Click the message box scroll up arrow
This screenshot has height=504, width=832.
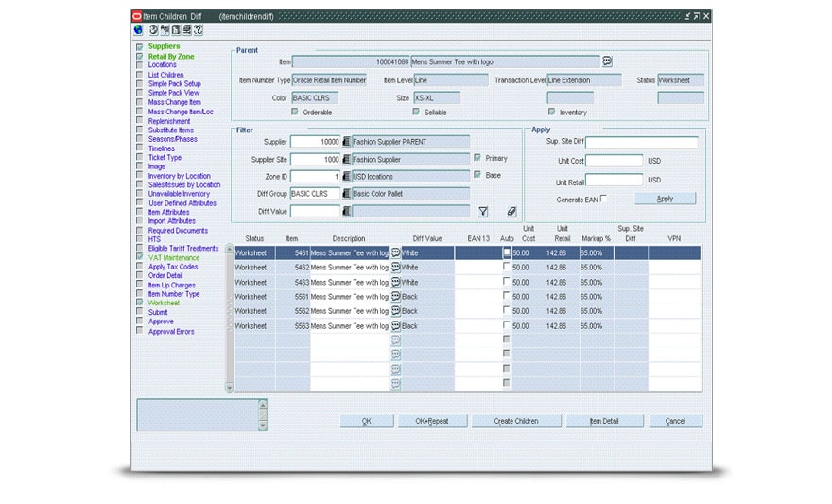tap(262, 405)
